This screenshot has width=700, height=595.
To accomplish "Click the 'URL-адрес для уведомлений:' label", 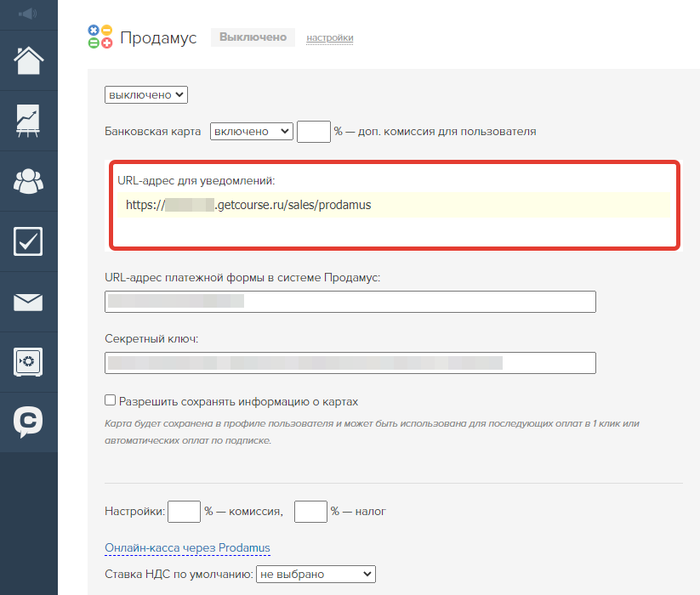I will tap(196, 181).
